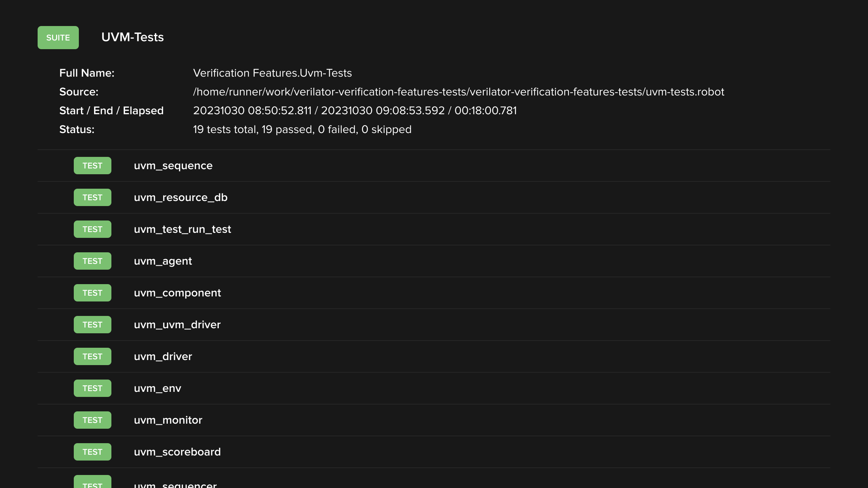Click TEST badge beside uvm_agent
This screenshot has height=488, width=868.
click(x=92, y=261)
